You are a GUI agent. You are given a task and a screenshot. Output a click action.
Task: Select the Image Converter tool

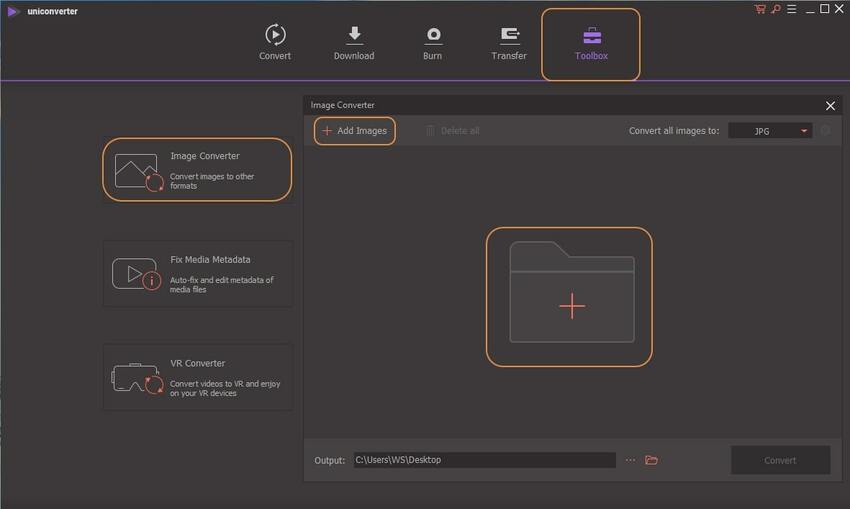point(197,170)
